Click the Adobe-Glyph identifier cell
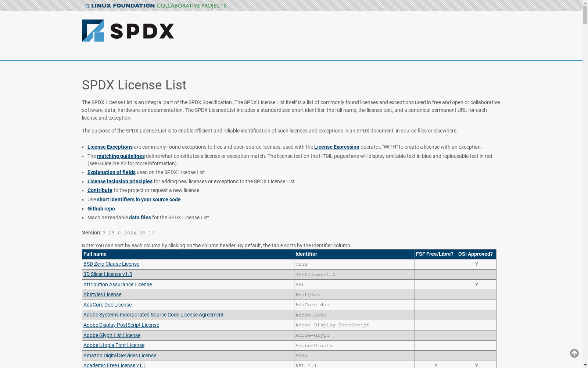 click(354, 335)
